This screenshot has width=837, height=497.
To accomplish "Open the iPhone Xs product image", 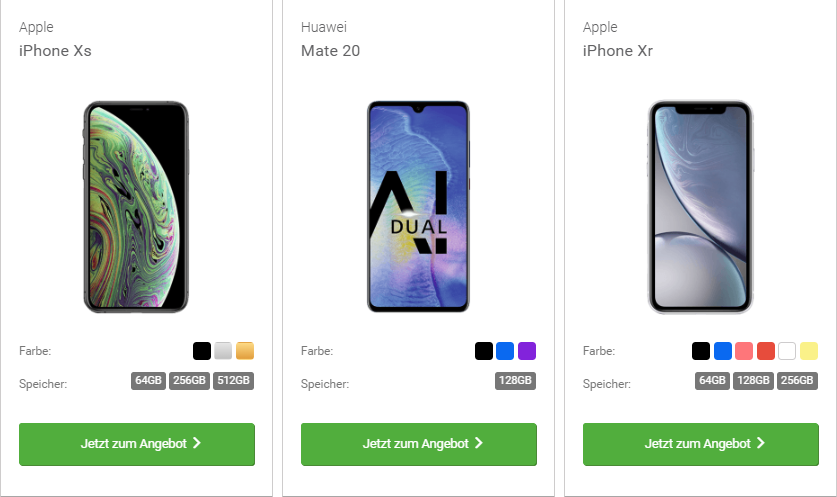I will [136, 207].
